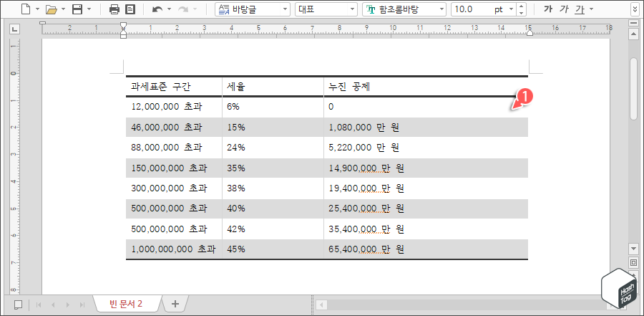644x316 pixels.
Task: Click the 누진 공제 header cell
Action: tap(426, 87)
